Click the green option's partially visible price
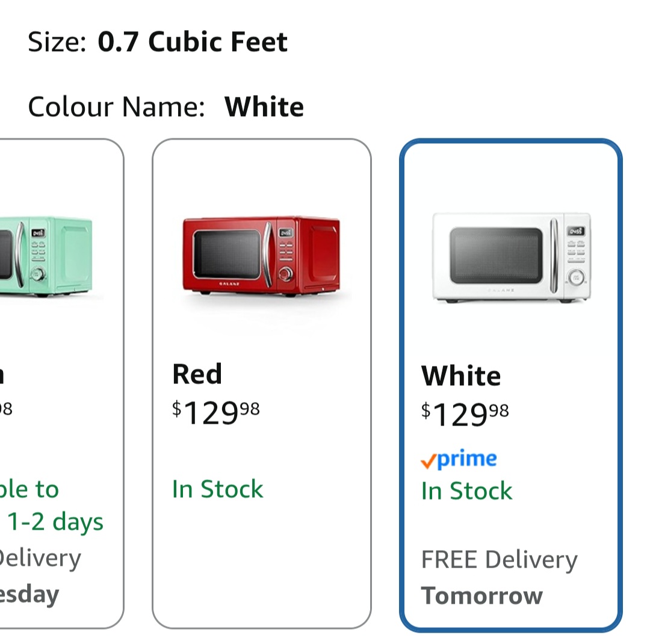The height and width of the screenshot is (644, 650). click(6, 409)
